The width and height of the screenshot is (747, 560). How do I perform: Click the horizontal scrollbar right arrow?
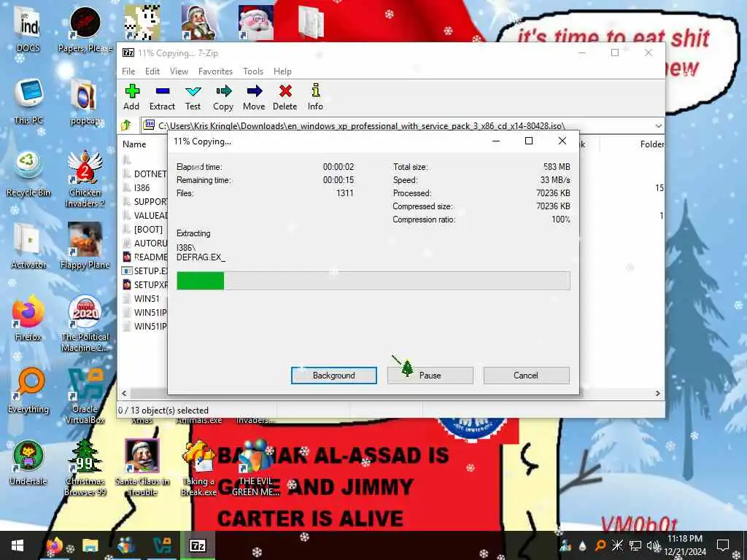658,393
